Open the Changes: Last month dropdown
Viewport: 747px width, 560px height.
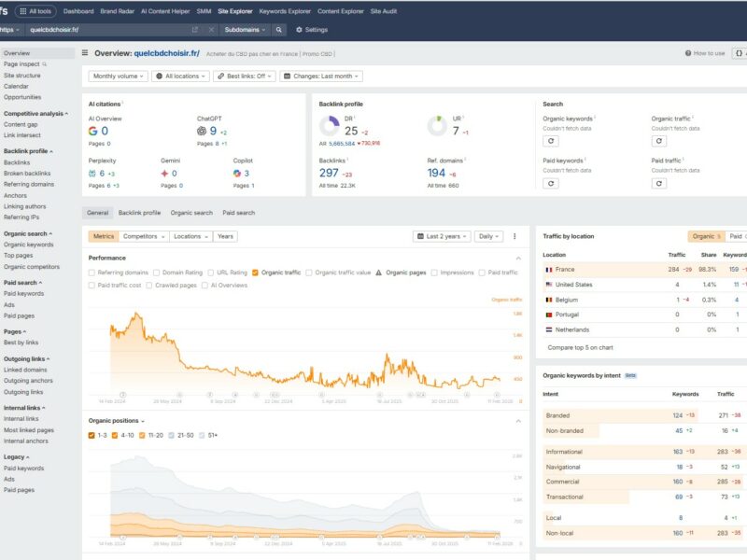[321, 77]
